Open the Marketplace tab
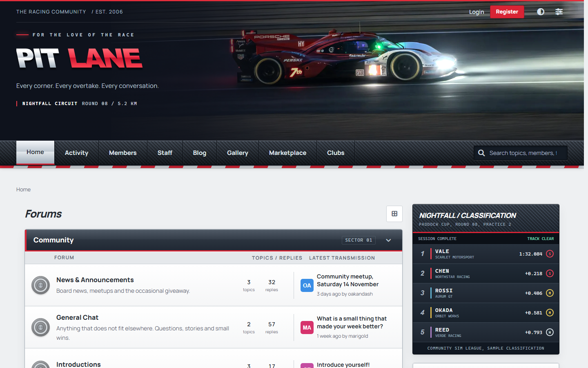The image size is (588, 368). [288, 153]
